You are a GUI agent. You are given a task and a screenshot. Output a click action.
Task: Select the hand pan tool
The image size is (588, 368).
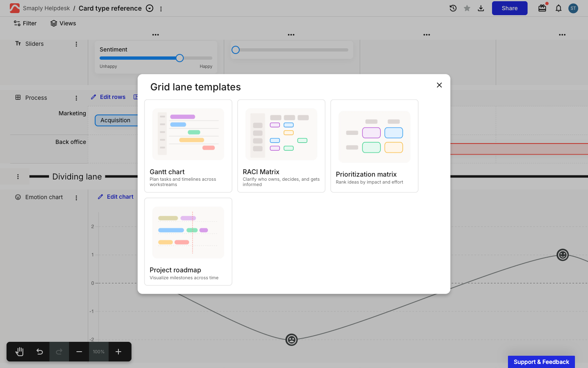point(20,352)
